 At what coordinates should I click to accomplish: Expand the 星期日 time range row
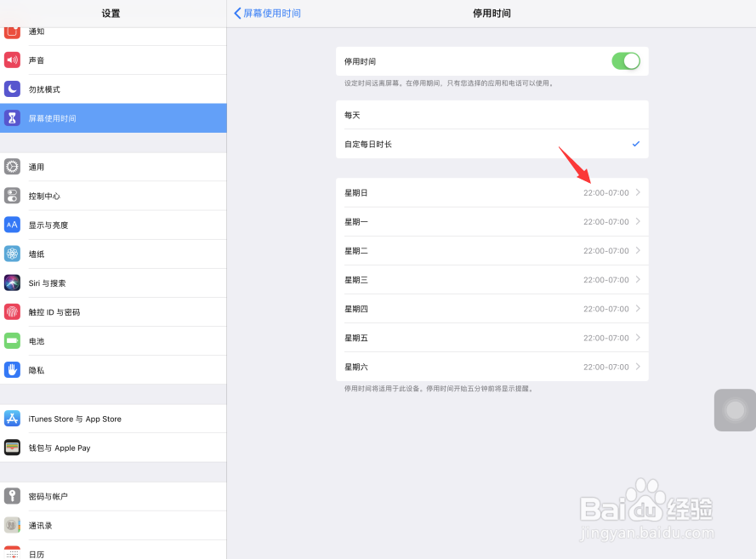pos(492,192)
